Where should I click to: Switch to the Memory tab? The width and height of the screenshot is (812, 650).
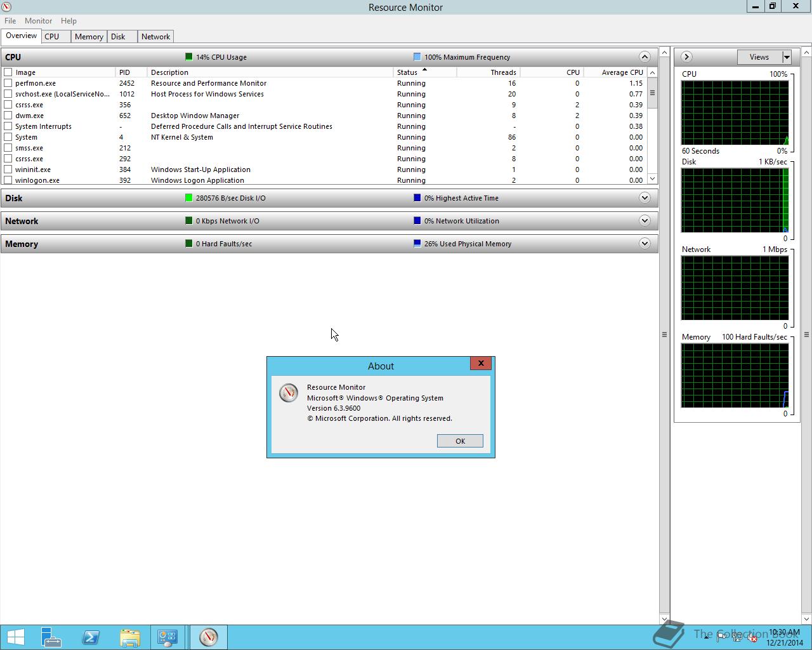point(89,37)
